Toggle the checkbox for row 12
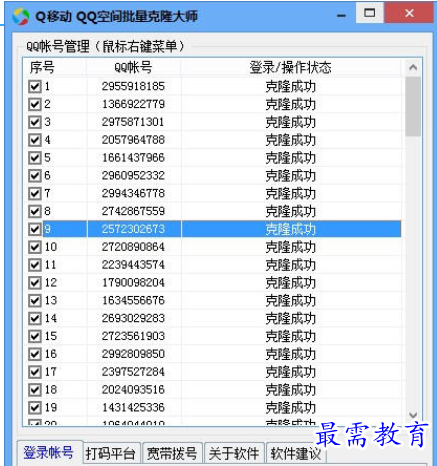 [x=35, y=283]
